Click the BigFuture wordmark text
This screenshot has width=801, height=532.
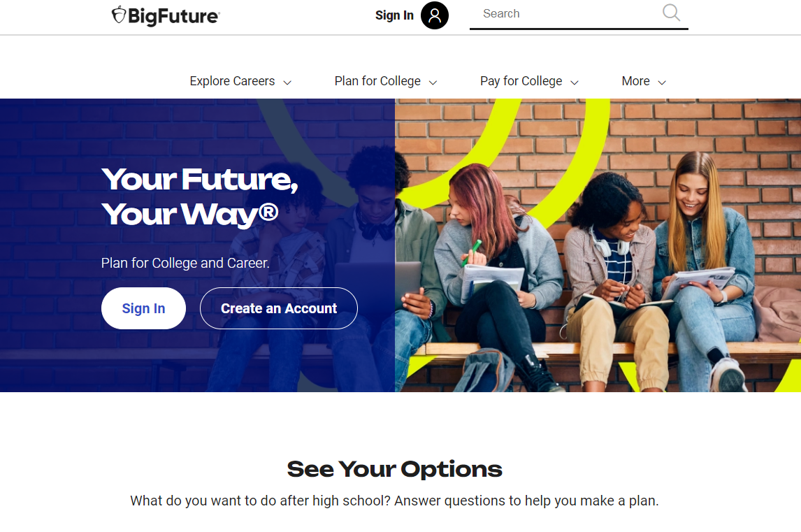173,16
